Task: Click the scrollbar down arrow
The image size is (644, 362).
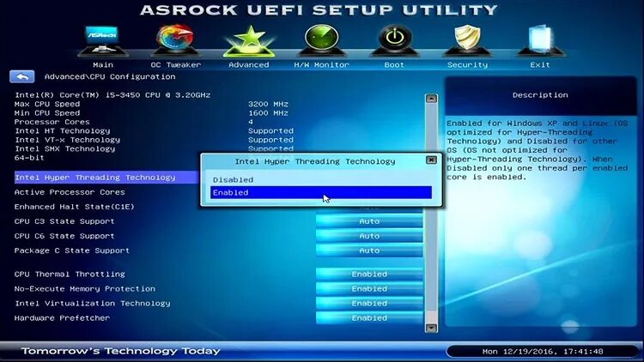Action: click(x=431, y=328)
